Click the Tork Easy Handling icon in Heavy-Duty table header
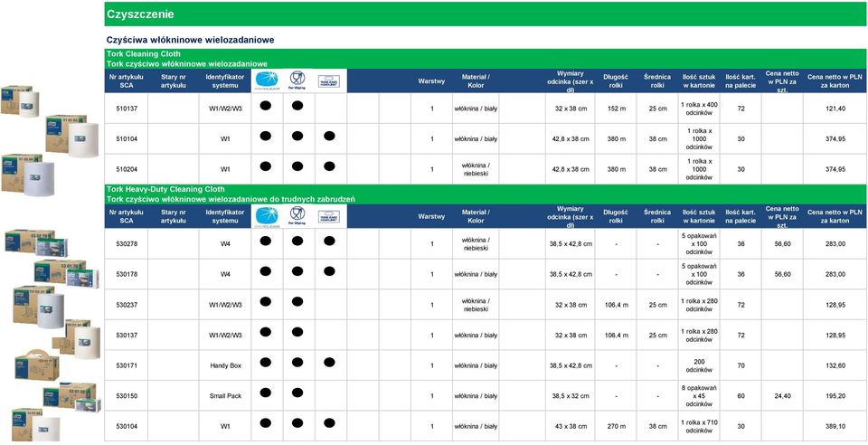Viewport: 868px width, 445px height. [329, 216]
